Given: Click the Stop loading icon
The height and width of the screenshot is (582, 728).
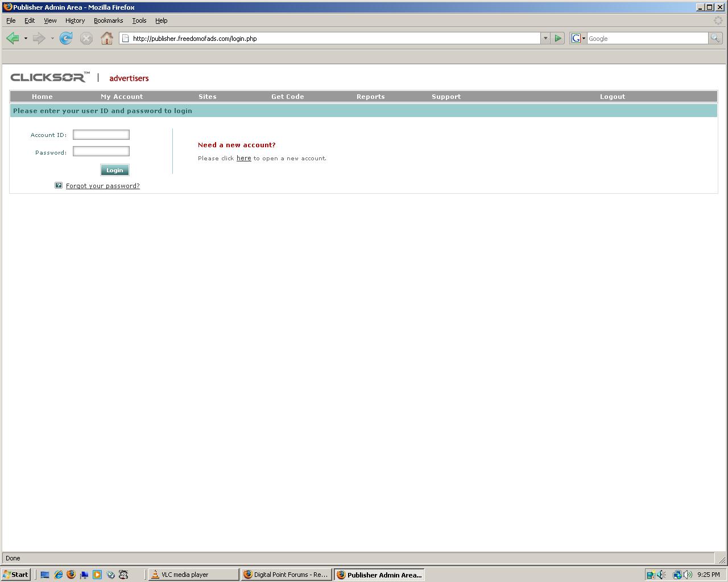Looking at the screenshot, I should click(x=86, y=38).
